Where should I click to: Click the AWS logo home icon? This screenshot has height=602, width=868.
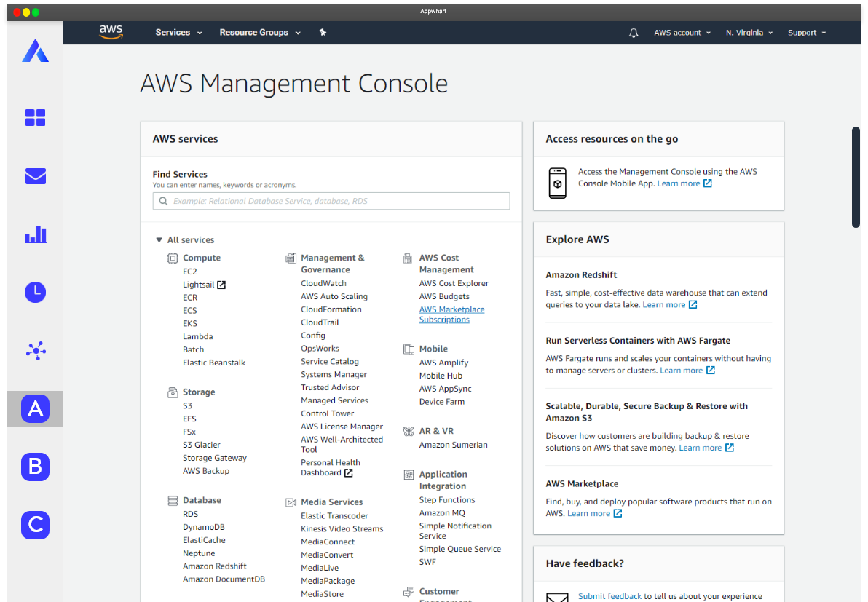click(x=111, y=32)
